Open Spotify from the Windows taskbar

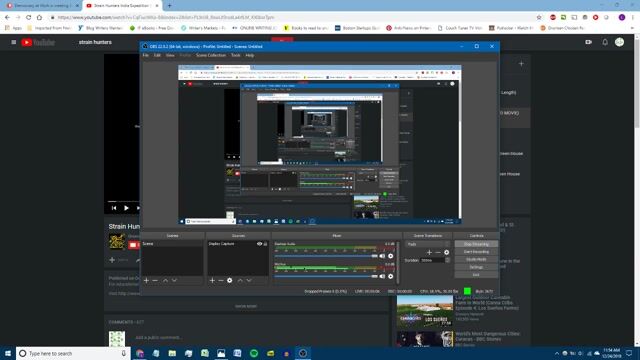tap(254, 353)
